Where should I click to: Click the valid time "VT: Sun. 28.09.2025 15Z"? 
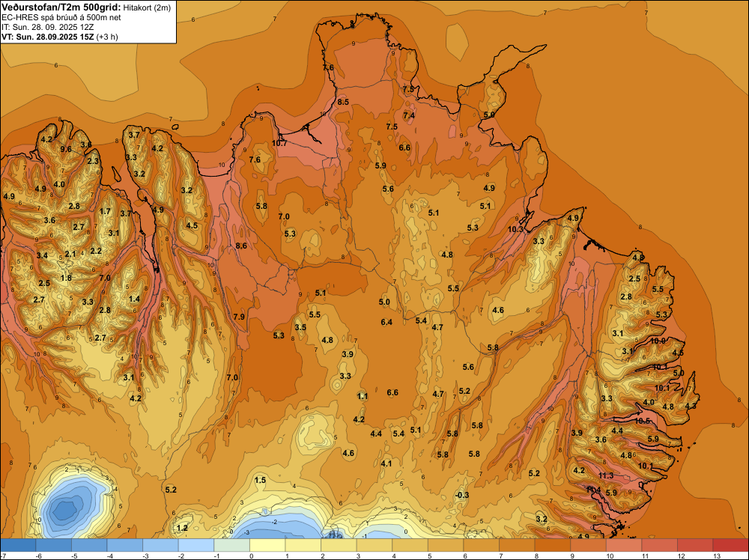point(48,37)
